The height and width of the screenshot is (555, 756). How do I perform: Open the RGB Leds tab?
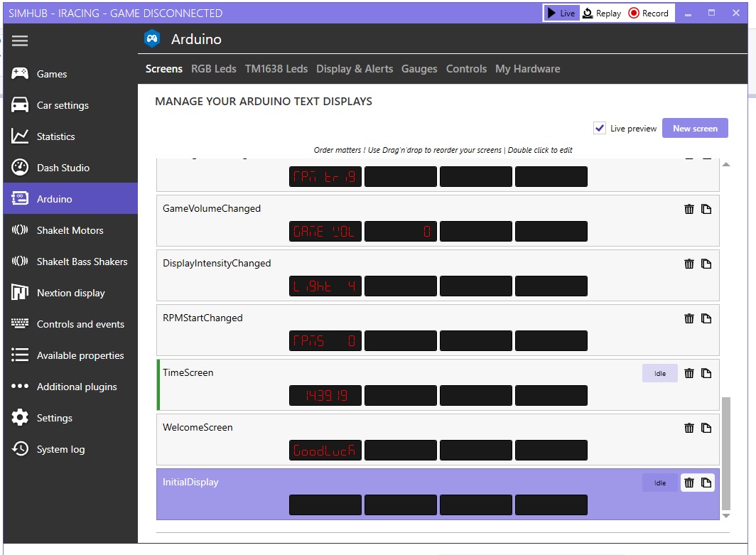click(214, 68)
